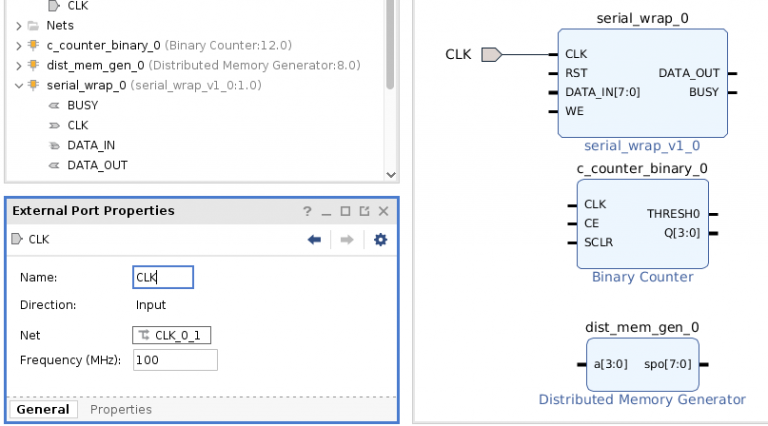This screenshot has width=768, height=426.
Task: Click the CLK_0_1 net button
Action: point(172,335)
